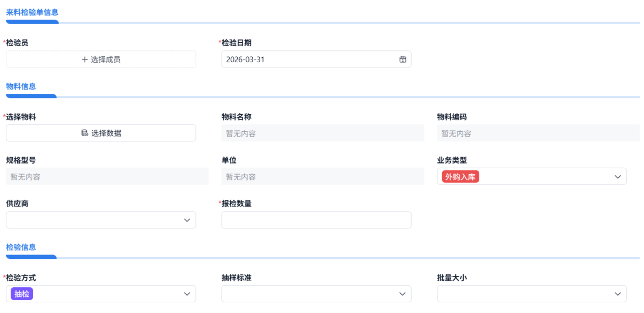644x313 pixels.
Task: Open the calendar icon in 检验日期 field
Action: coord(402,59)
